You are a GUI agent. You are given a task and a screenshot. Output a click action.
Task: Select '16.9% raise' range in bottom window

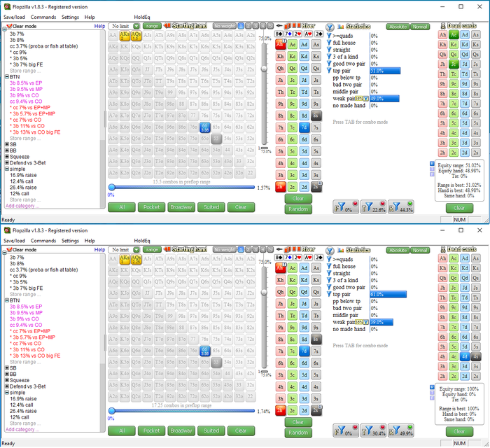pos(23,399)
